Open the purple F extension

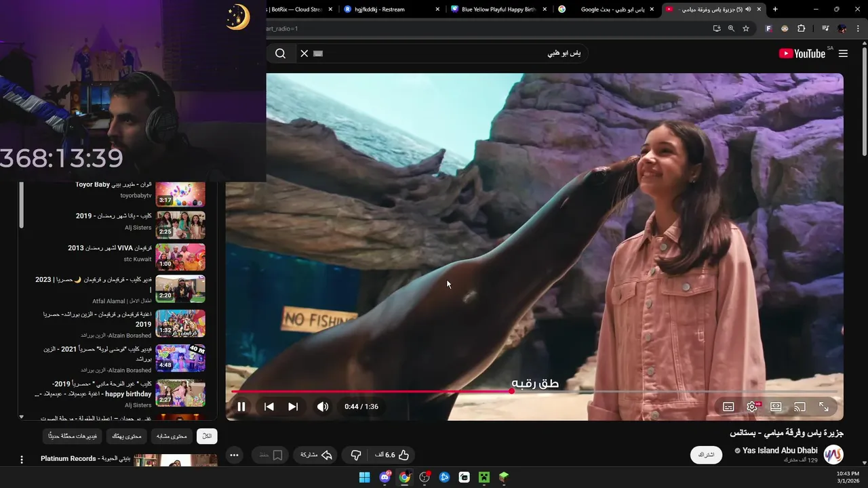click(x=768, y=28)
